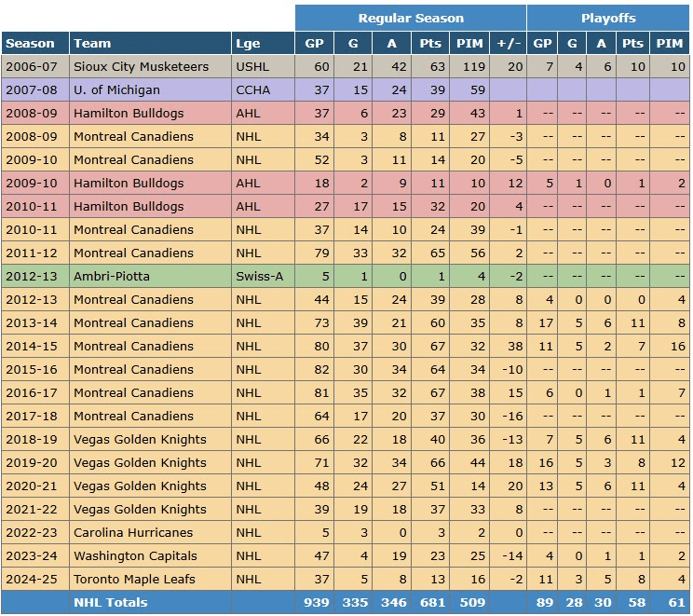Click the 2022-23 season cell
The width and height of the screenshot is (693, 616).
[x=34, y=532]
